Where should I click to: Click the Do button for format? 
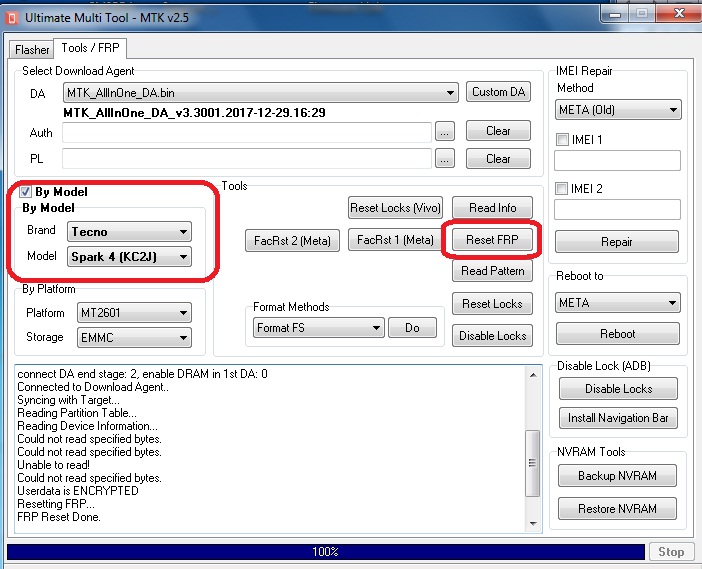tap(412, 328)
